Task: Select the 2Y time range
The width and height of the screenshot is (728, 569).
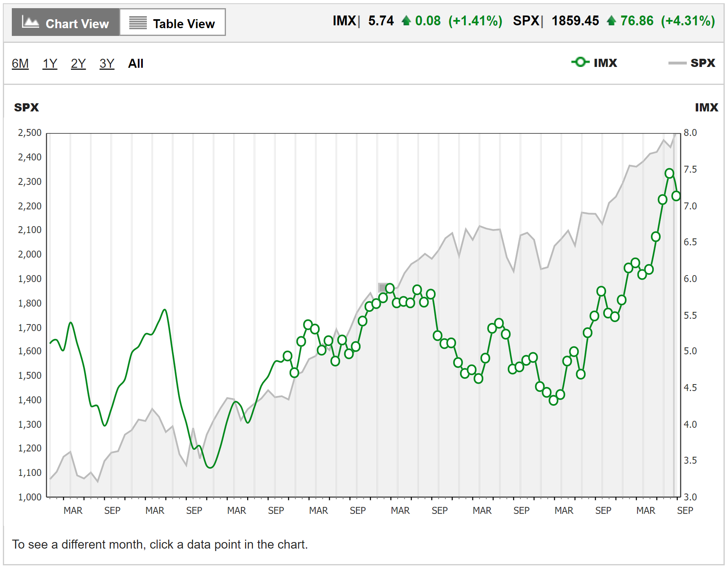Action: 78,64
